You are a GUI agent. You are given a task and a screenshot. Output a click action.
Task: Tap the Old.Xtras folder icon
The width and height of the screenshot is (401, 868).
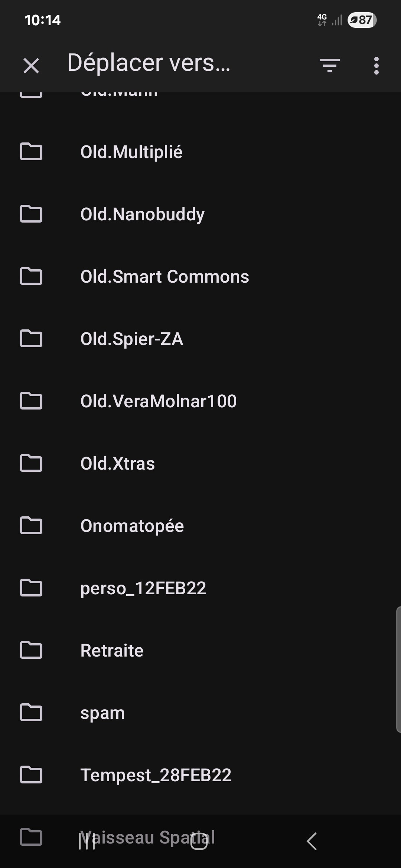pos(31,464)
